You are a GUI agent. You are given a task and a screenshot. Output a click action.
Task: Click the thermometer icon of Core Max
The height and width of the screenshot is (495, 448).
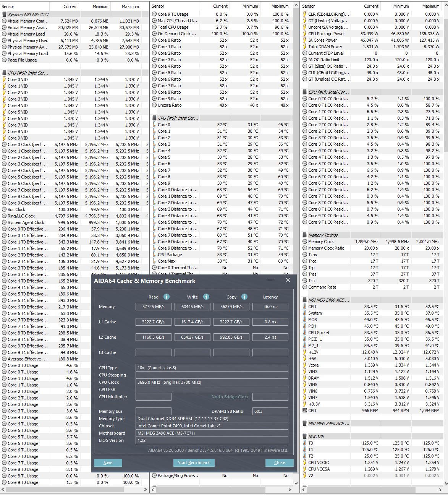tap(154, 261)
